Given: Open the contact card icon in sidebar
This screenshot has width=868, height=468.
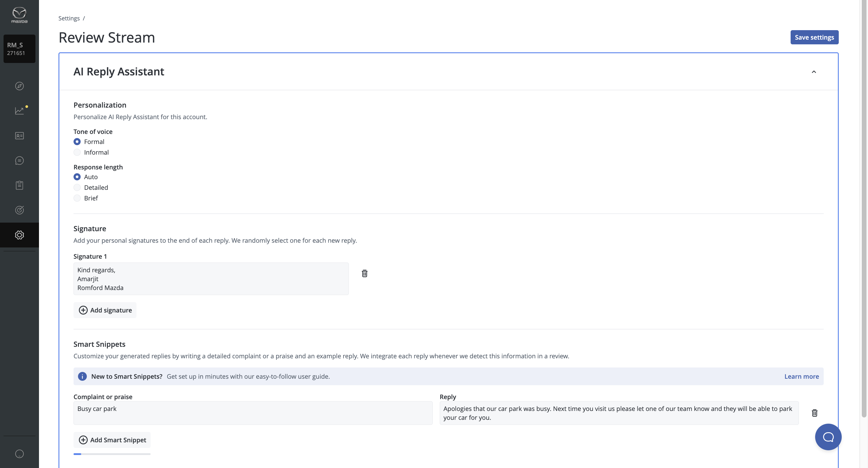Looking at the screenshot, I should (19, 136).
